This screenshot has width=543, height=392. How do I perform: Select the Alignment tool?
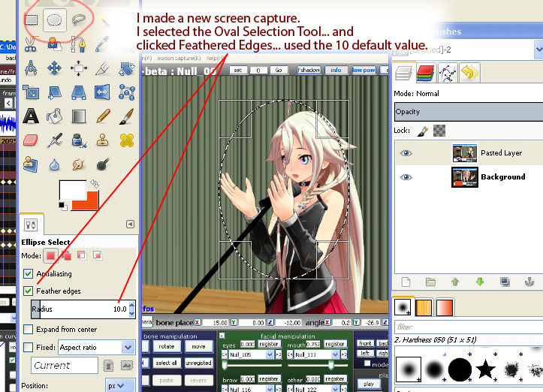[78, 68]
